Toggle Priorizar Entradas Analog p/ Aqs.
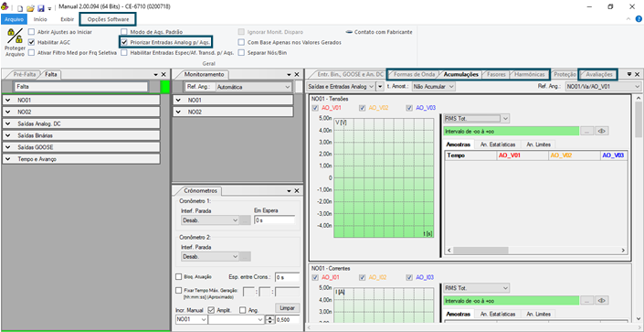 tap(124, 42)
